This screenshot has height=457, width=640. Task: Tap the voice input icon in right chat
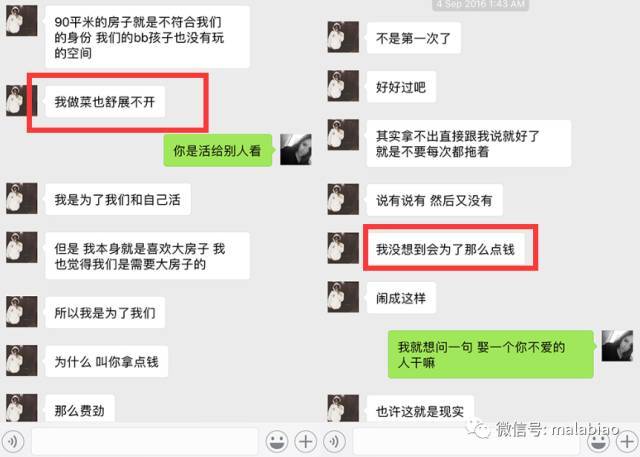click(x=335, y=441)
